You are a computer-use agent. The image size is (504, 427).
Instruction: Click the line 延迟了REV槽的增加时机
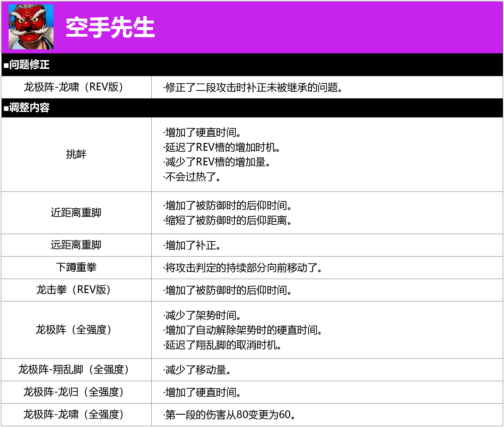click(x=222, y=147)
